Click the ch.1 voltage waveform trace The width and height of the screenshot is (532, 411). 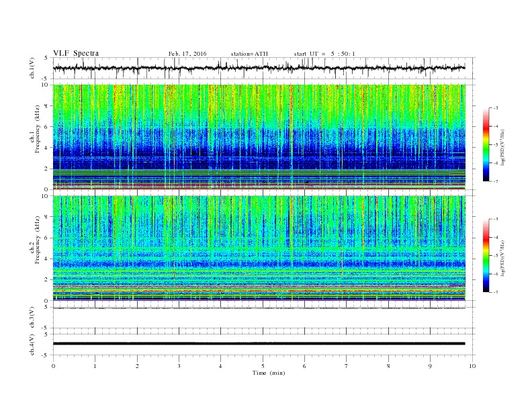click(x=259, y=68)
